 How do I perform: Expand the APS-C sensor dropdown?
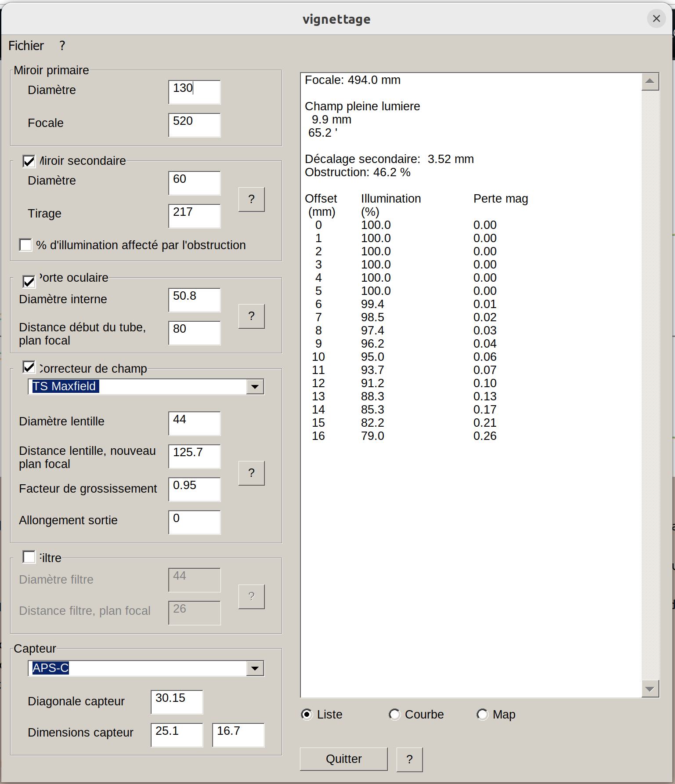point(255,668)
